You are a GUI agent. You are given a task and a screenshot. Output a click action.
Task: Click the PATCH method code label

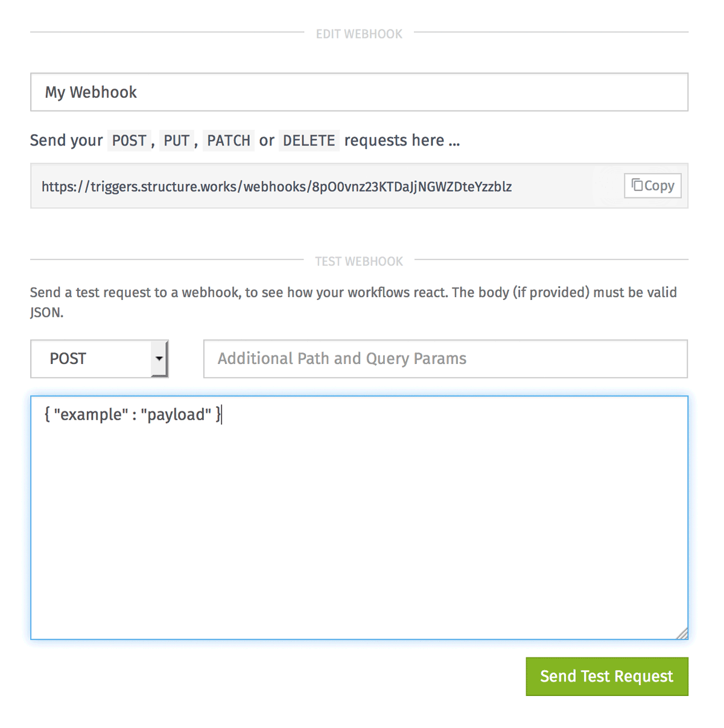coord(229,141)
